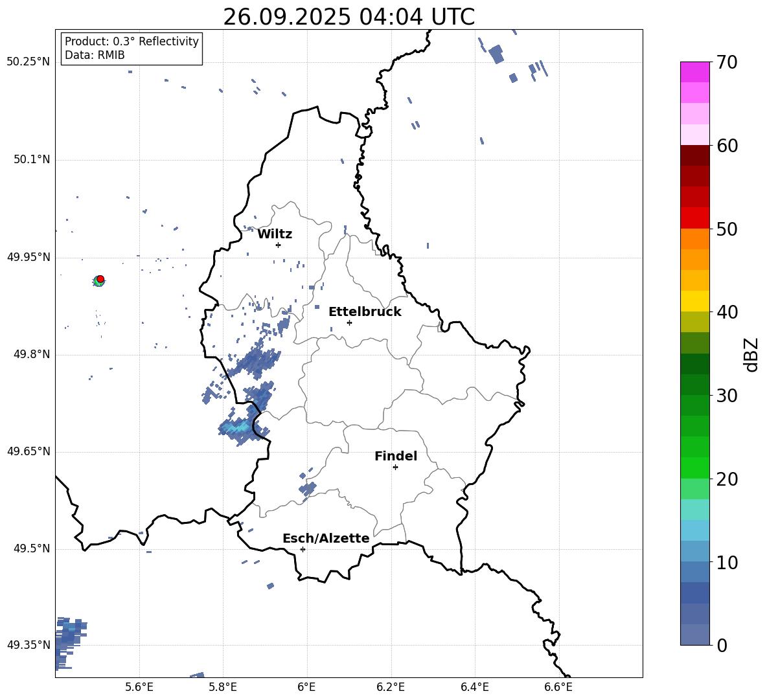Click the dBZ colorbar axis label
Image resolution: width=767 pixels, height=700 pixels.
click(x=751, y=354)
